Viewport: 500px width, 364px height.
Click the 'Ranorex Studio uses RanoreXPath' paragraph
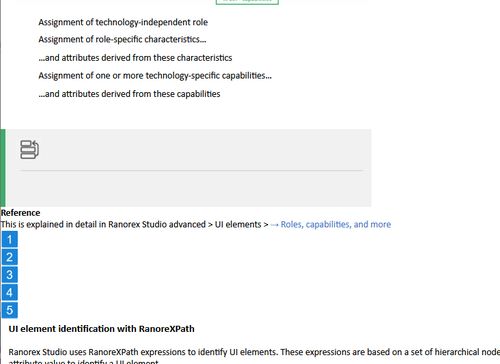coord(254,356)
